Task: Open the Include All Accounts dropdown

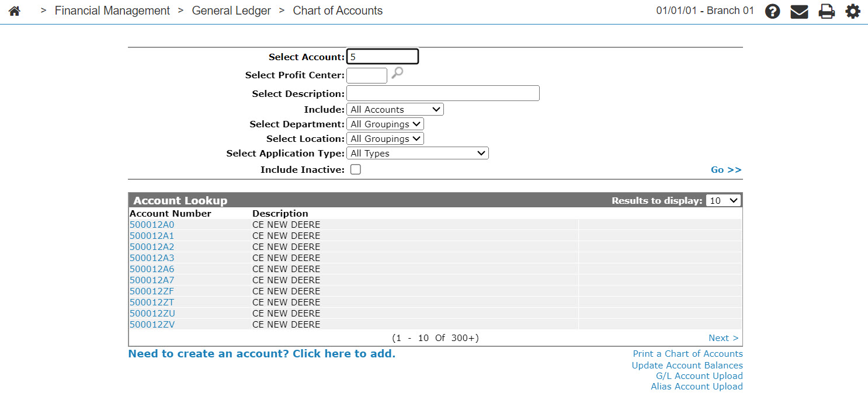Action: point(395,109)
